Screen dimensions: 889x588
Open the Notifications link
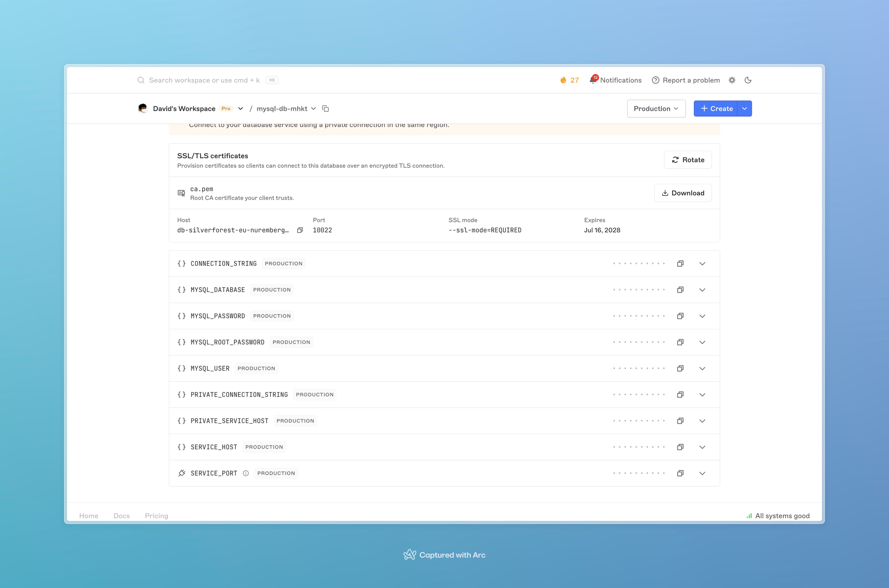(621, 80)
